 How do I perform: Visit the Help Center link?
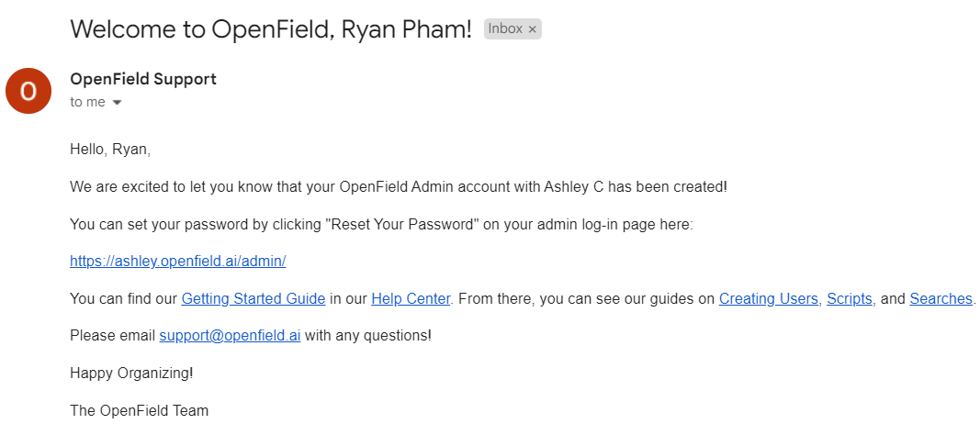(411, 298)
